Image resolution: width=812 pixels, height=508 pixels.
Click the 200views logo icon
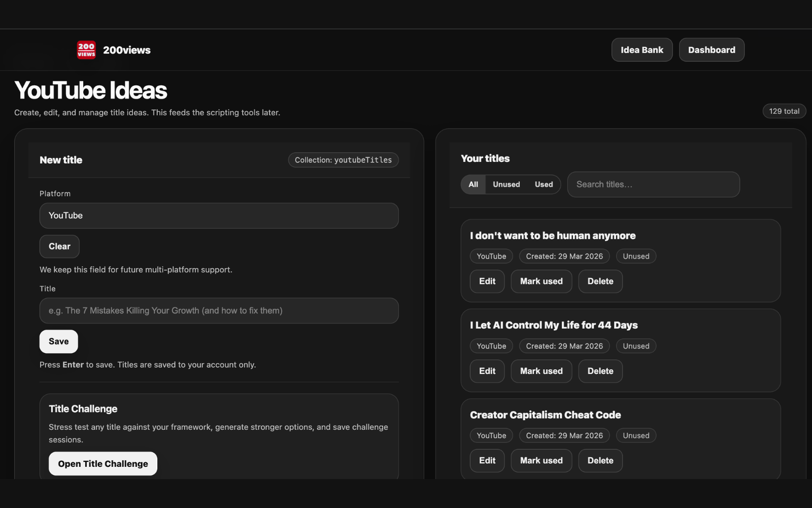coord(86,50)
